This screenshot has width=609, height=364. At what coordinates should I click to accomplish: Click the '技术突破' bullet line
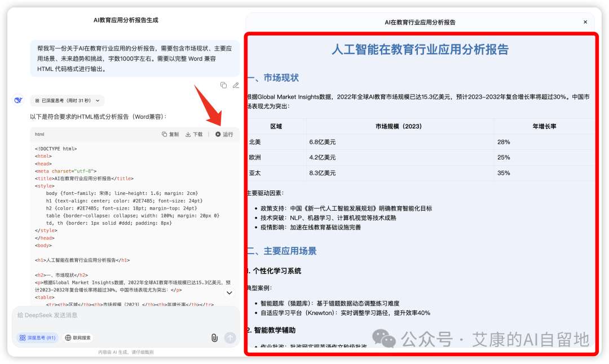[328, 218]
